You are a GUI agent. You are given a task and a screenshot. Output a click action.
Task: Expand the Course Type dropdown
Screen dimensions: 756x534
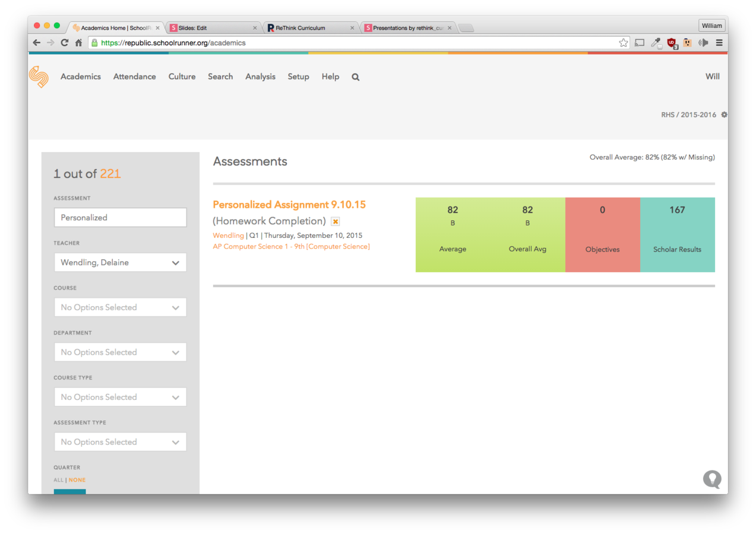coord(120,397)
